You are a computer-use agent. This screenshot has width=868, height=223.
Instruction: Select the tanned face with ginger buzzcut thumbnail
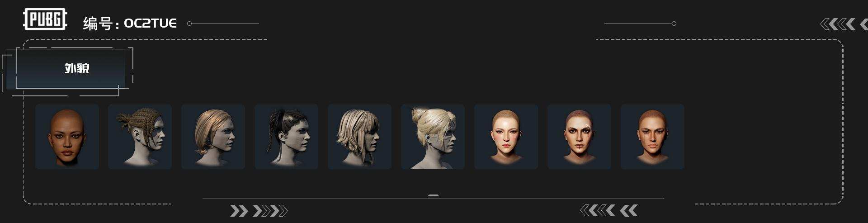click(652, 137)
